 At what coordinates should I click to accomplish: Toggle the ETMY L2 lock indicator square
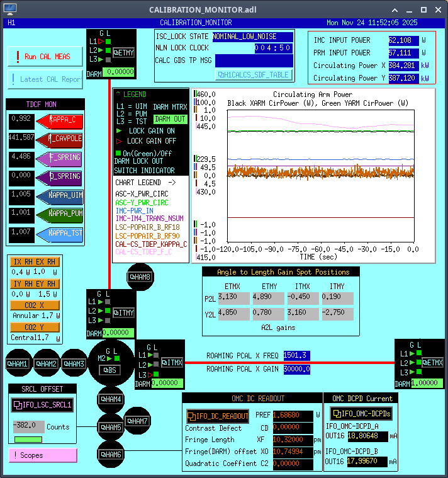click(108, 50)
